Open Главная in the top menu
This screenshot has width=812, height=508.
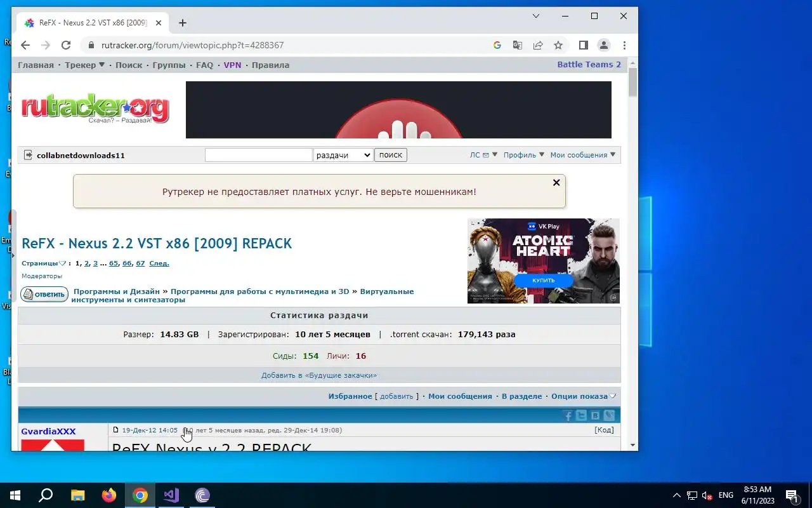[36, 65]
